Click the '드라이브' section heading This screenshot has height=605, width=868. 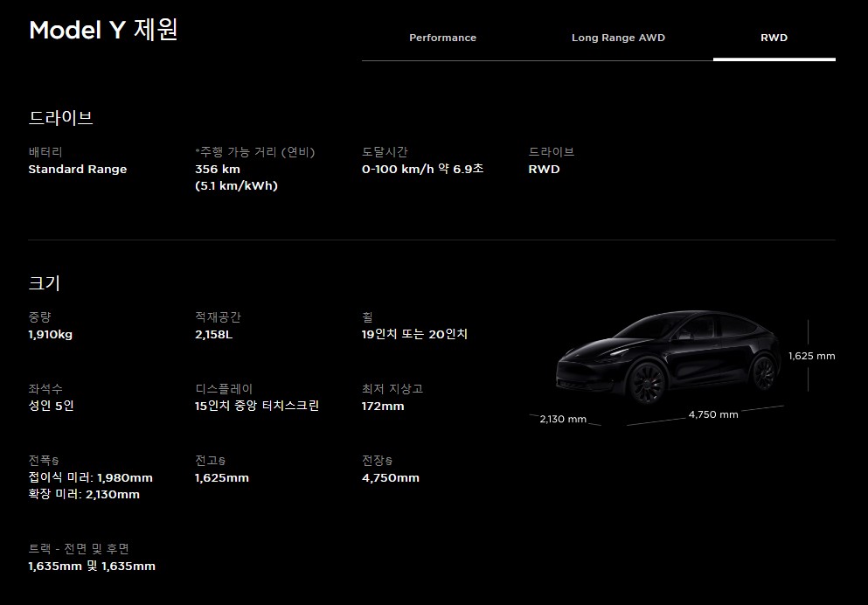(x=61, y=117)
